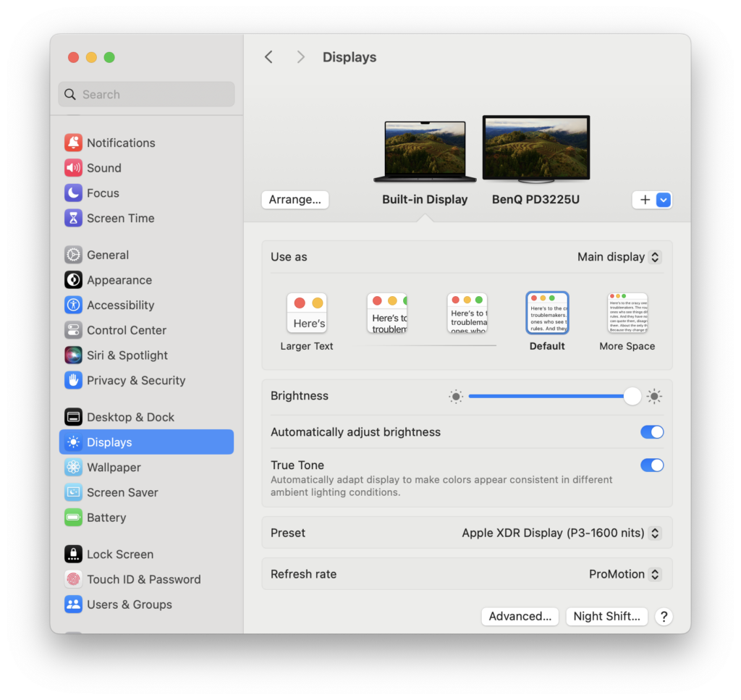The width and height of the screenshot is (741, 700).
Task: Click the Privacy & Security hand icon
Action: (73, 380)
